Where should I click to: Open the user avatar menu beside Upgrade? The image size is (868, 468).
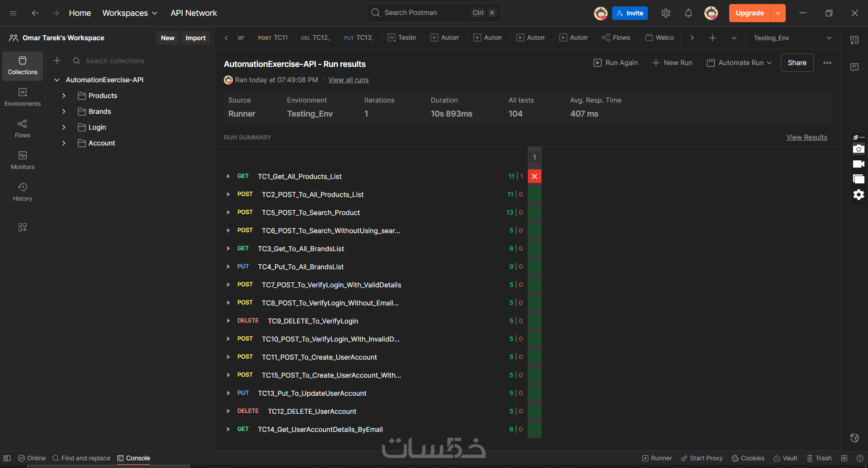711,13
